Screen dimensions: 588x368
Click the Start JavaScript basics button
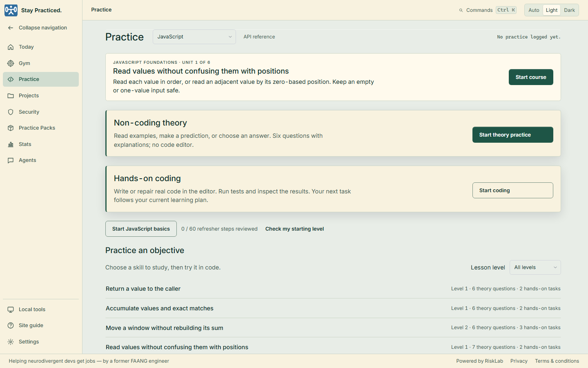141,229
